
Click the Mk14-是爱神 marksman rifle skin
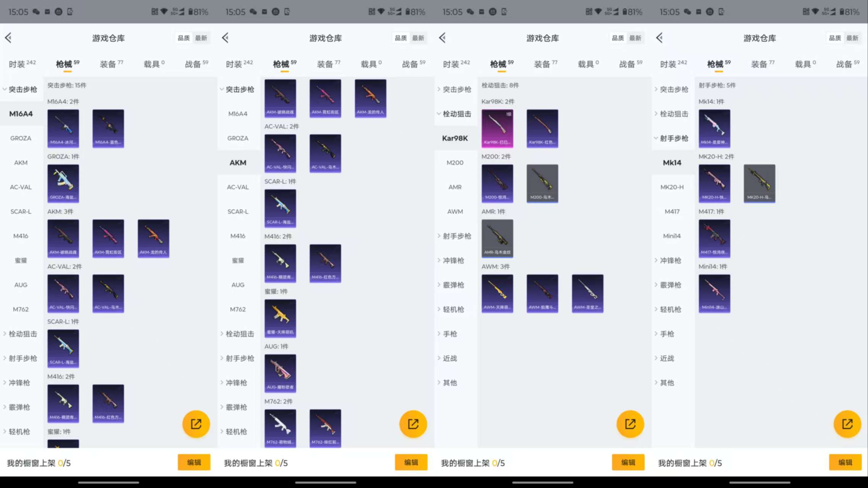715,129
